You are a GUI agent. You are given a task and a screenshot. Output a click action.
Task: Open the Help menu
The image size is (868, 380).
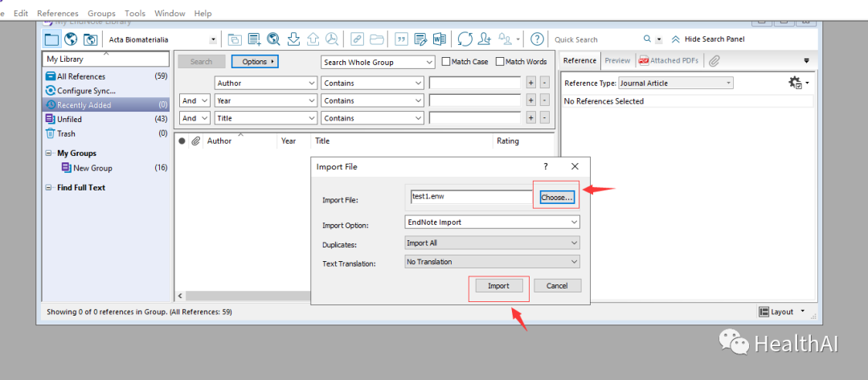(x=203, y=13)
